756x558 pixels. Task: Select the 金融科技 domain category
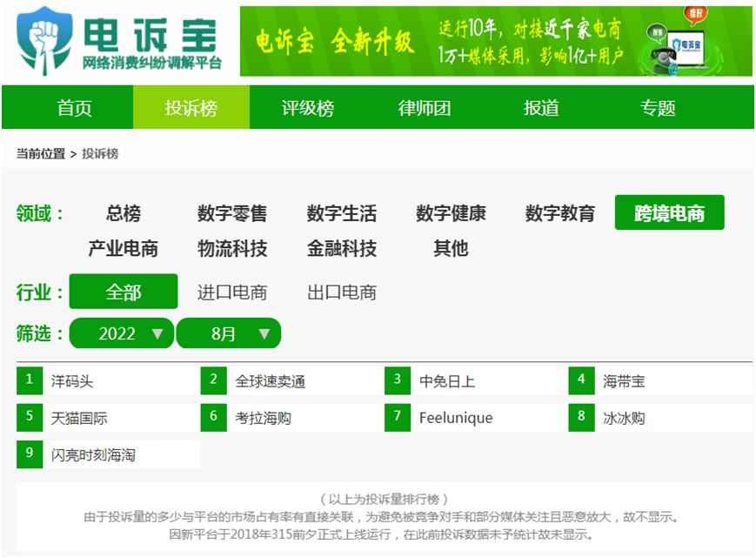(x=342, y=249)
